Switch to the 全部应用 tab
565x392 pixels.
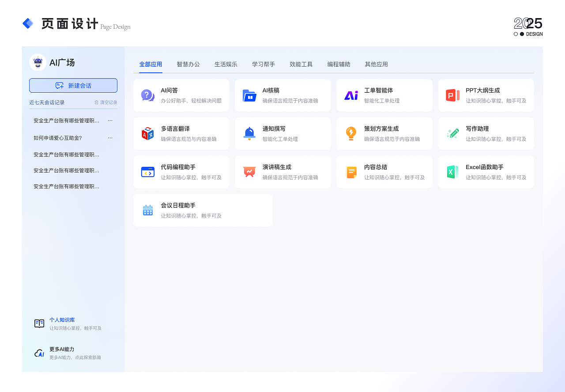point(151,64)
